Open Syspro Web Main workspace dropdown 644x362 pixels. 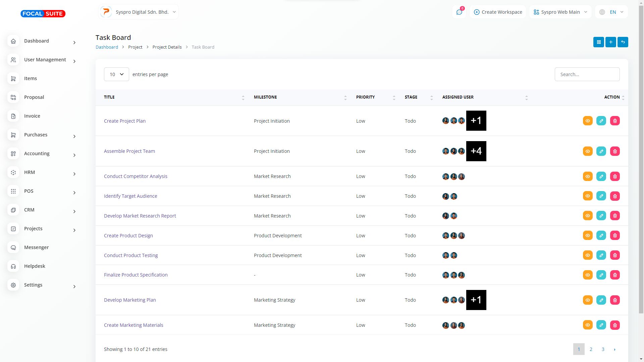tap(560, 12)
